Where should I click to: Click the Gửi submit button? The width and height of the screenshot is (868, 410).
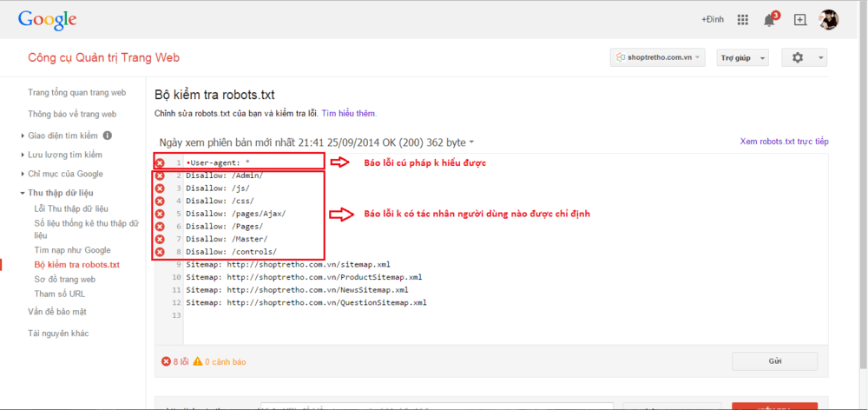tap(774, 361)
